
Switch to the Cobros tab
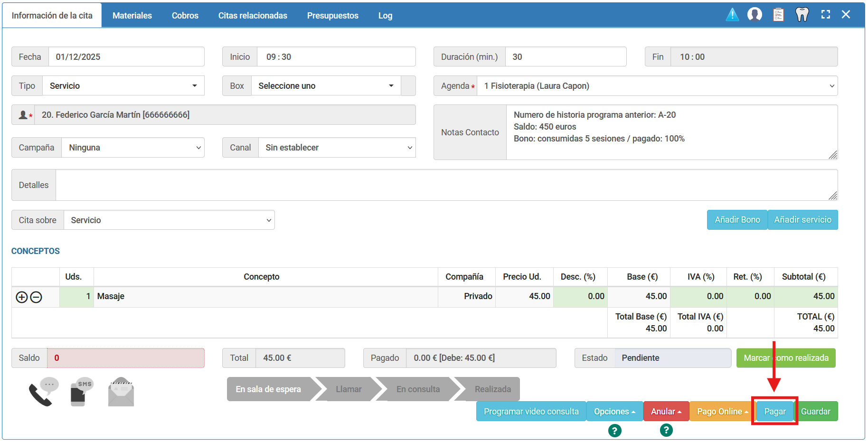point(185,16)
